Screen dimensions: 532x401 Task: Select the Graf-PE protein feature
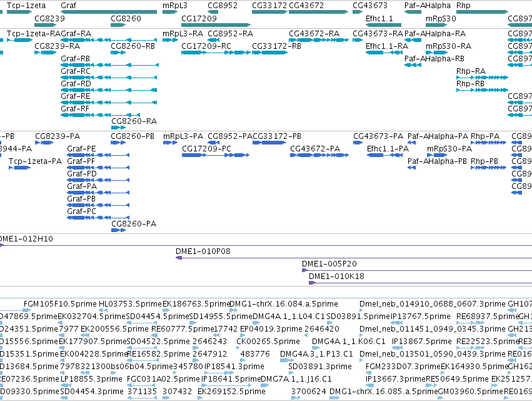pos(98,155)
